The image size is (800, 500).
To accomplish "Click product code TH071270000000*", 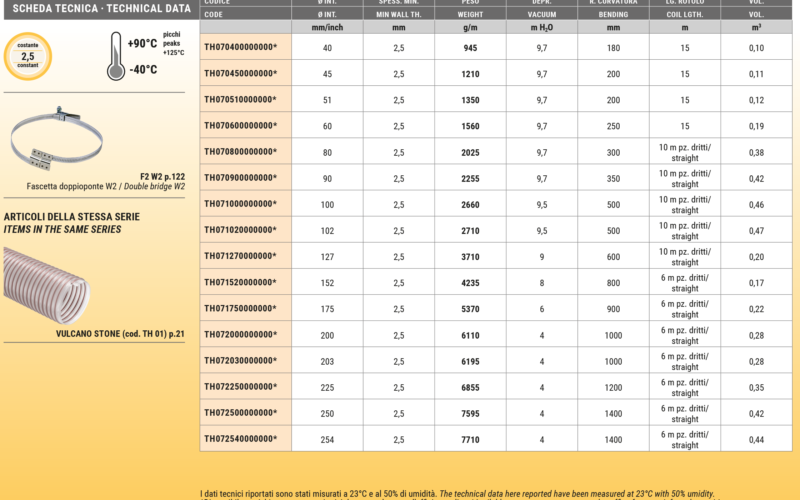I will pos(240,256).
